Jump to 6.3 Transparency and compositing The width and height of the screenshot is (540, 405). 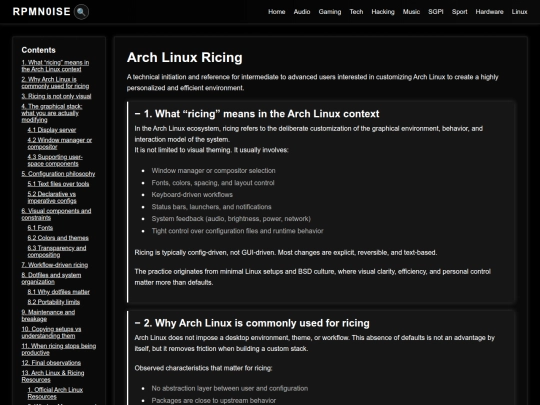pos(57,251)
